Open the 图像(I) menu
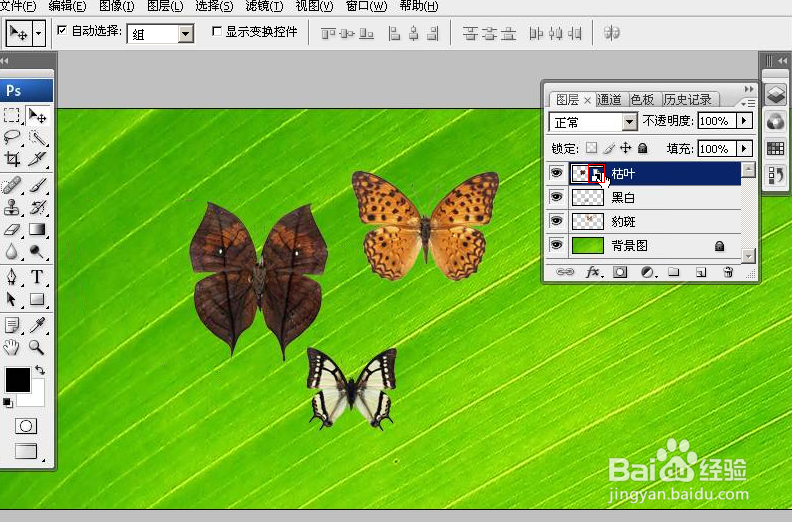 [117, 6]
